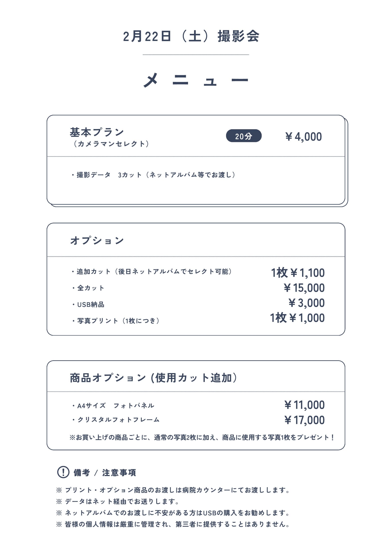Select the 全カット option
This screenshot has height=555, width=392.
(88, 288)
